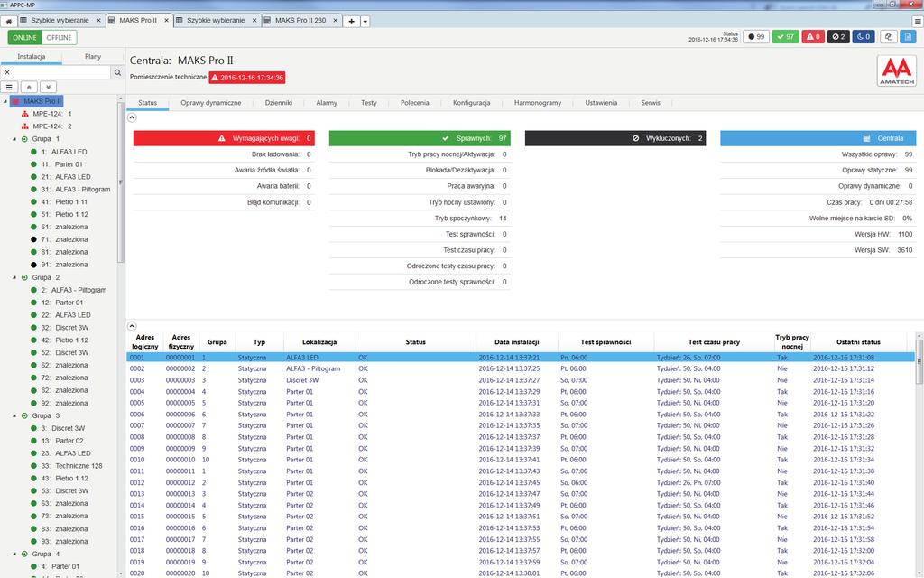Viewport: 924px width, 578px height.
Task: Collapse the Grupa 2 tree node
Action: (14, 277)
